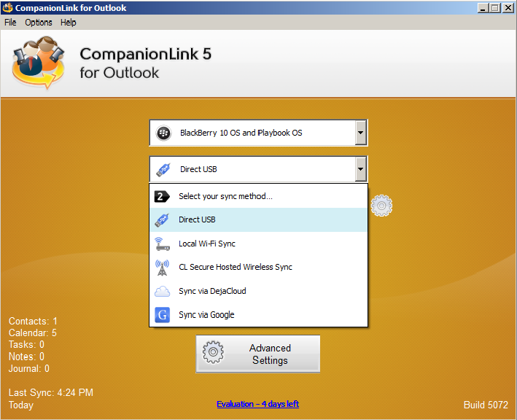
Task: Select CL Secure Hosted Wireless Sync
Action: coord(258,267)
